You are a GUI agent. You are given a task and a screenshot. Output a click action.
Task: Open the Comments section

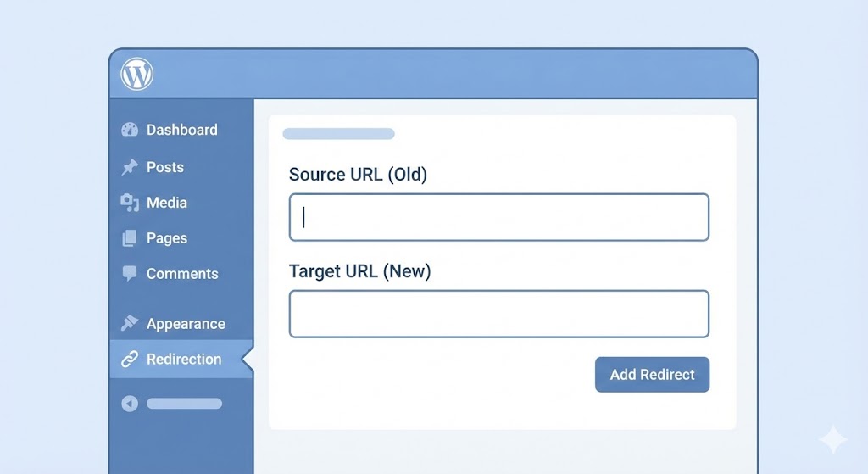[181, 274]
